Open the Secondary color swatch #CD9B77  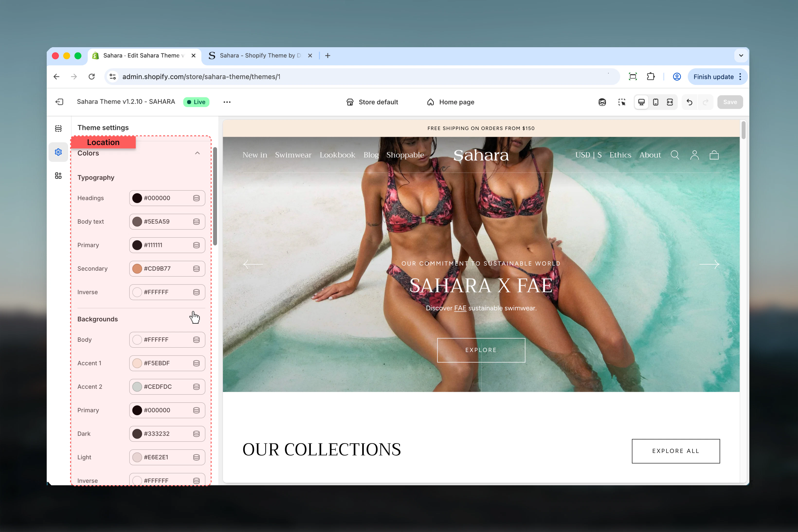point(137,269)
